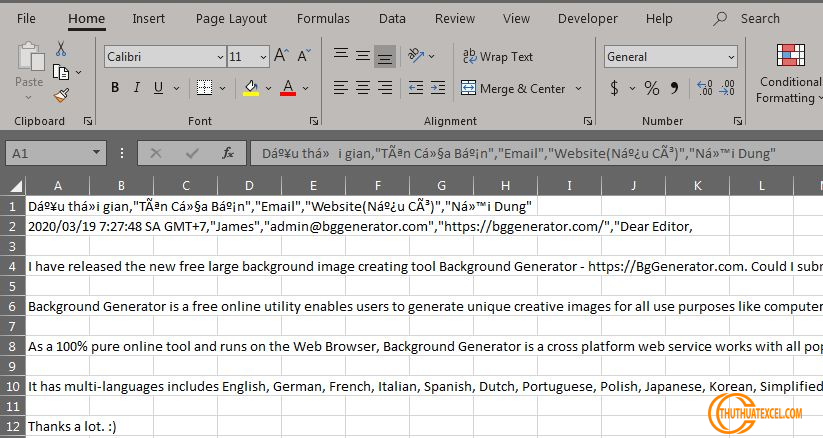
Task: Apply red Font Color
Action: click(288, 88)
